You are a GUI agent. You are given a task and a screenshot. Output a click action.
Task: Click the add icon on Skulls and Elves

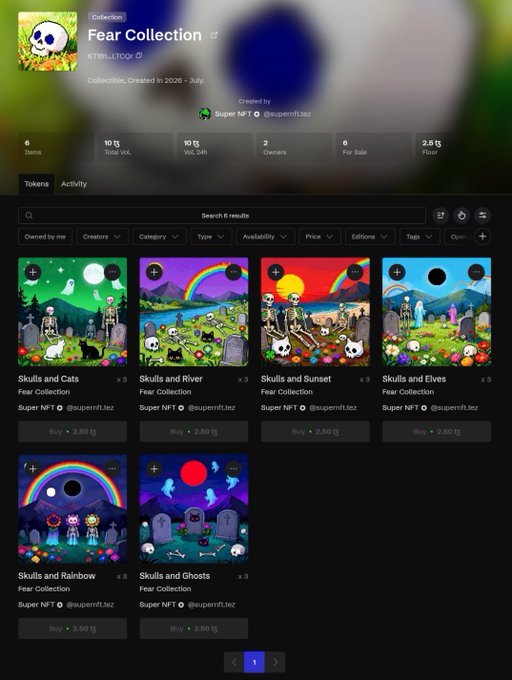tap(397, 272)
